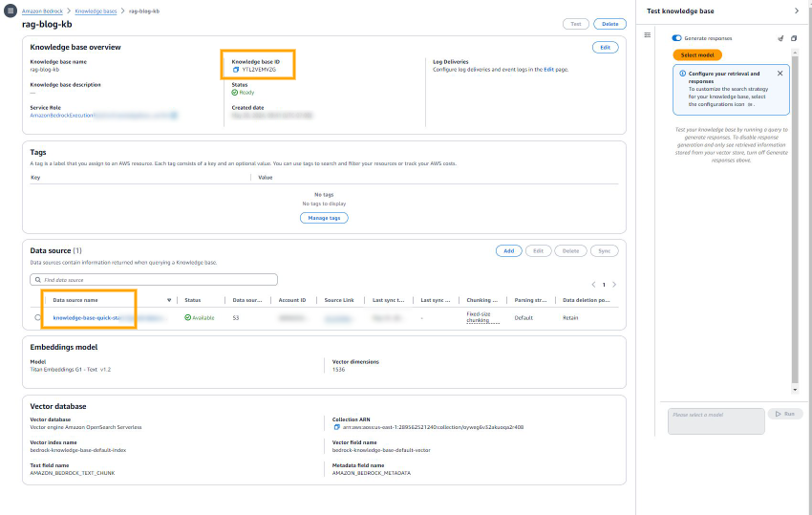Open test panel configurations icon
812x515 pixels.
pos(648,35)
